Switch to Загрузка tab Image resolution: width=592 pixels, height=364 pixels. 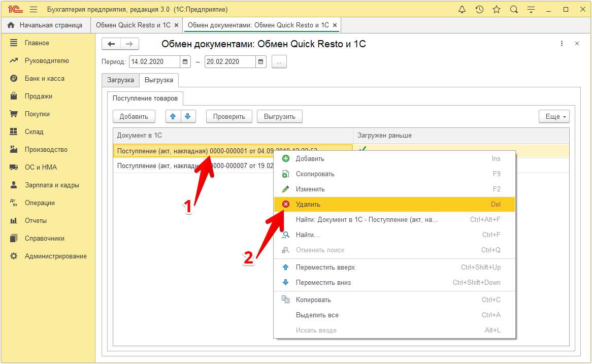click(120, 80)
